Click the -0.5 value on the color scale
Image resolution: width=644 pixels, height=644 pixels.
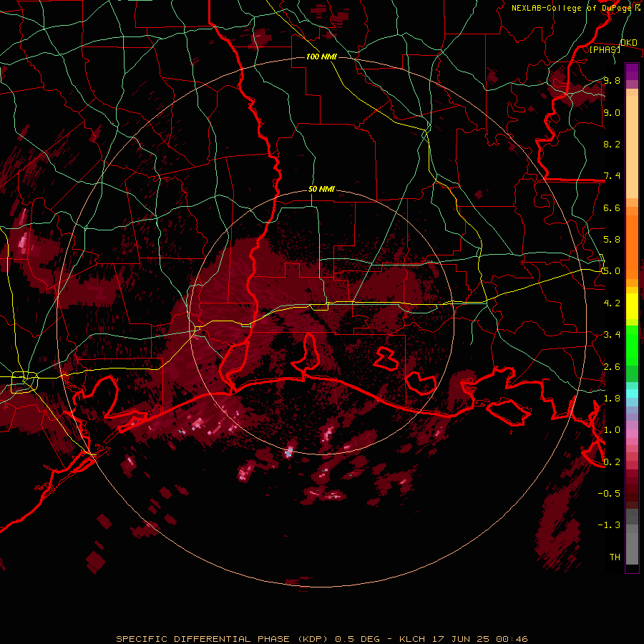[609, 494]
